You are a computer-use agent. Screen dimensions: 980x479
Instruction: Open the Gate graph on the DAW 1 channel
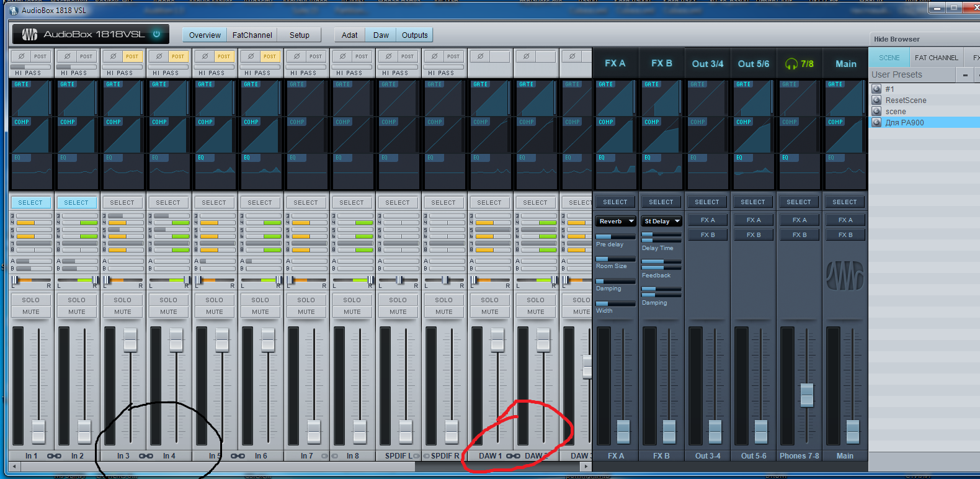(x=491, y=98)
